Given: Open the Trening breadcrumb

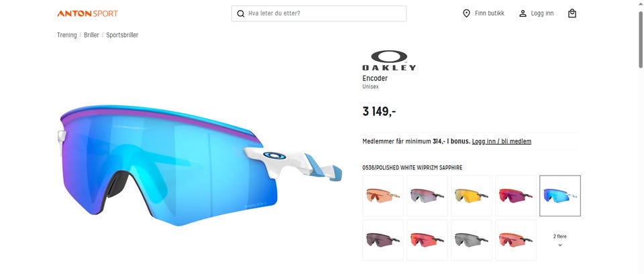Looking at the screenshot, I should click(x=67, y=35).
